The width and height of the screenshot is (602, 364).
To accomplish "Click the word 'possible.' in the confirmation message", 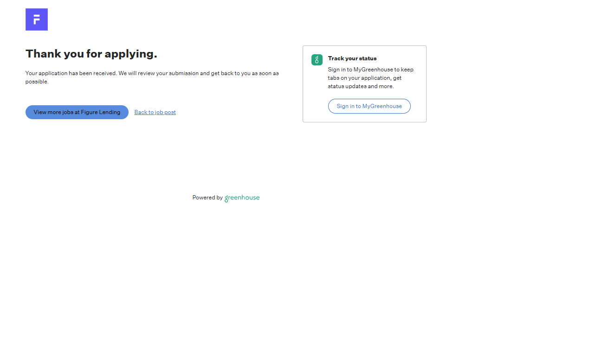I will tap(37, 82).
